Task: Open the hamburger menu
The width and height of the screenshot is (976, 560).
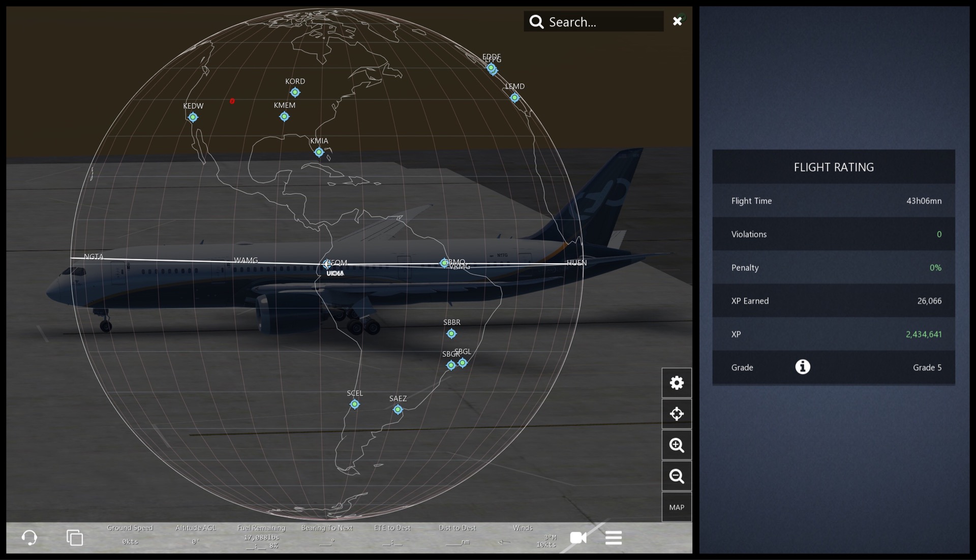Action: point(614,537)
